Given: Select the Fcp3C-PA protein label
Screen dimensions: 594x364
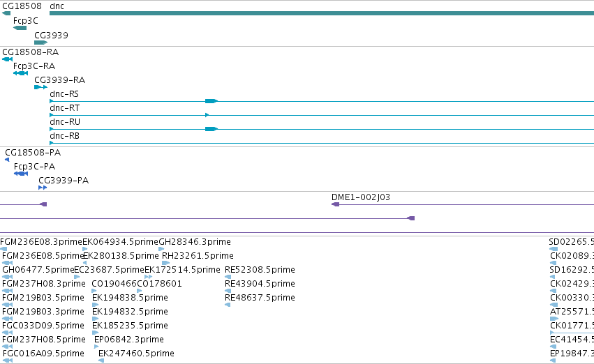Looking at the screenshot, I should (34, 167).
